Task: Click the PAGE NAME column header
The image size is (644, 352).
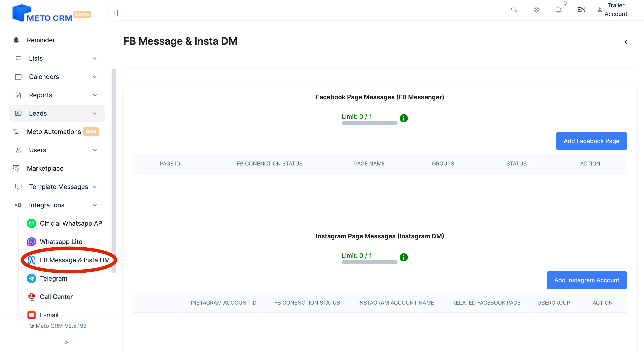Action: pos(369,163)
